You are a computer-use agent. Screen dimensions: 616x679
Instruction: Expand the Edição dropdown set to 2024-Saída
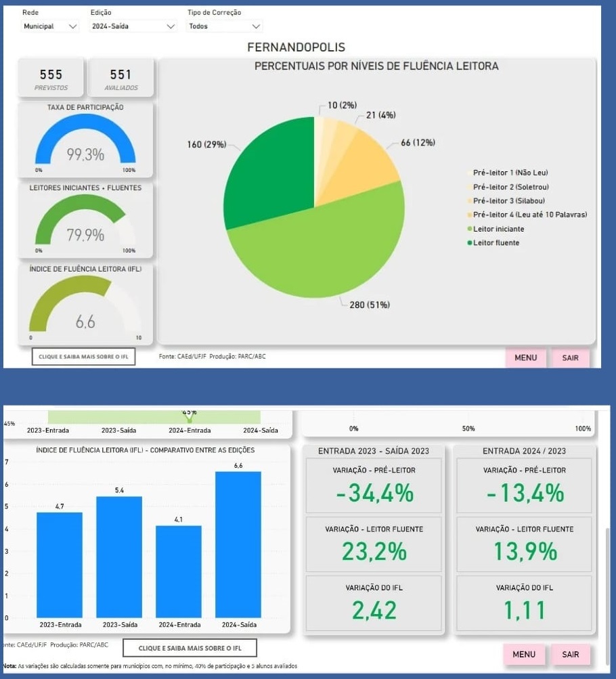tap(133, 26)
